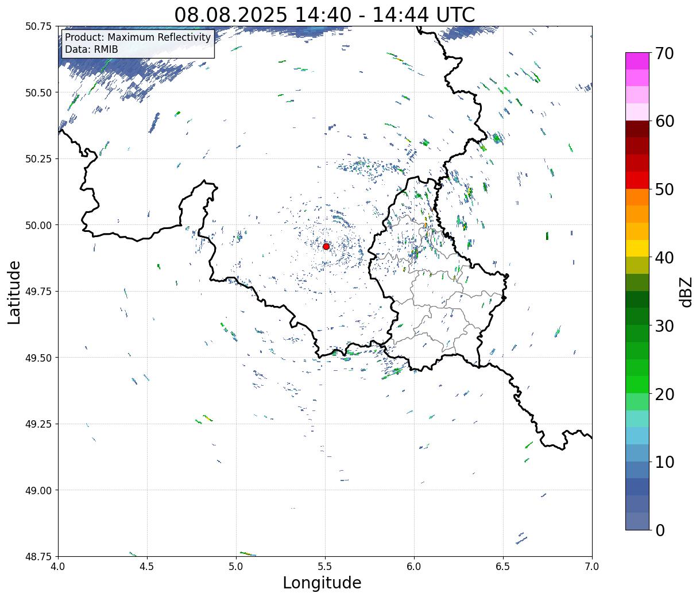
Task: Click the 'Longitude' axis label
Action: pyautogui.click(x=322, y=583)
